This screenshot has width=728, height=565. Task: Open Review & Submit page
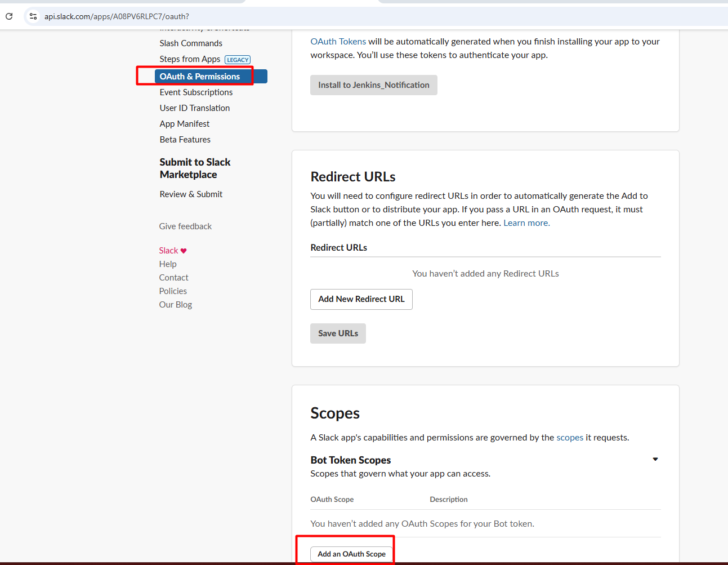coord(191,194)
